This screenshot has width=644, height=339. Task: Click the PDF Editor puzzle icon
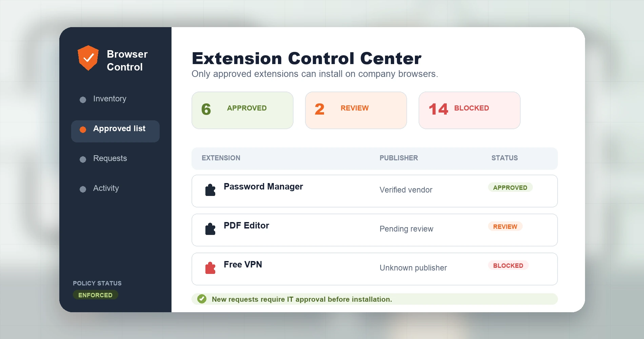(210, 229)
